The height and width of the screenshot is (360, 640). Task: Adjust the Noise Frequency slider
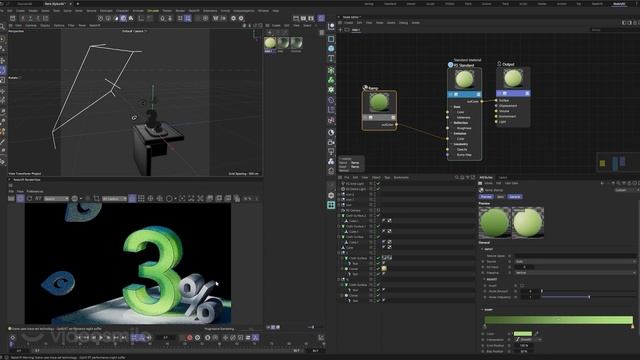[x=589, y=297]
